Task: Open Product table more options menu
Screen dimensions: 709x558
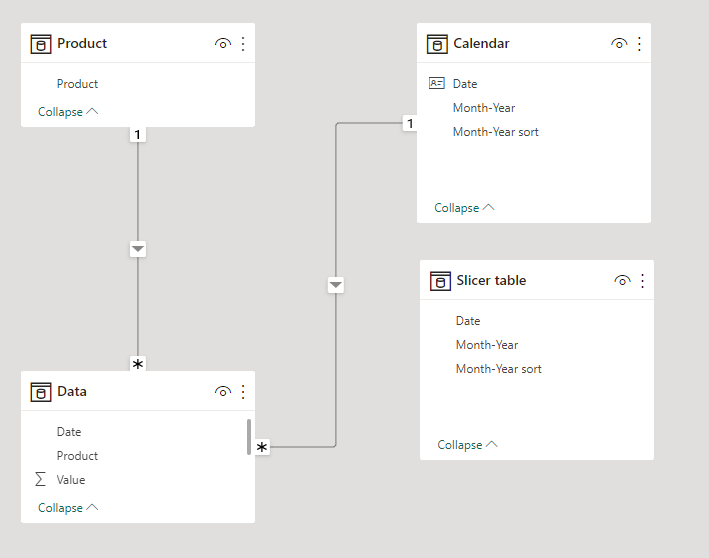Action: 243,44
